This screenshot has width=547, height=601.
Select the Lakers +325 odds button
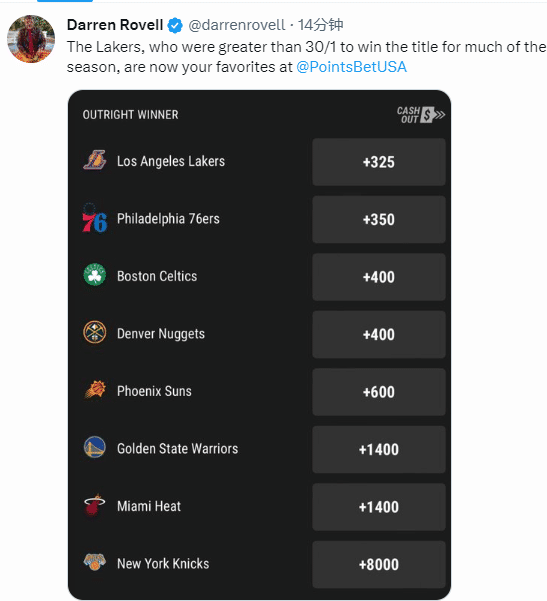click(379, 162)
